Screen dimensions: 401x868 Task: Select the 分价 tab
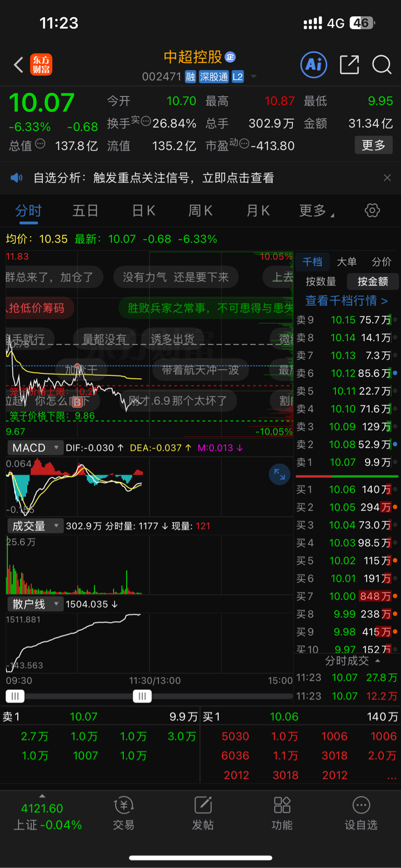point(381,262)
